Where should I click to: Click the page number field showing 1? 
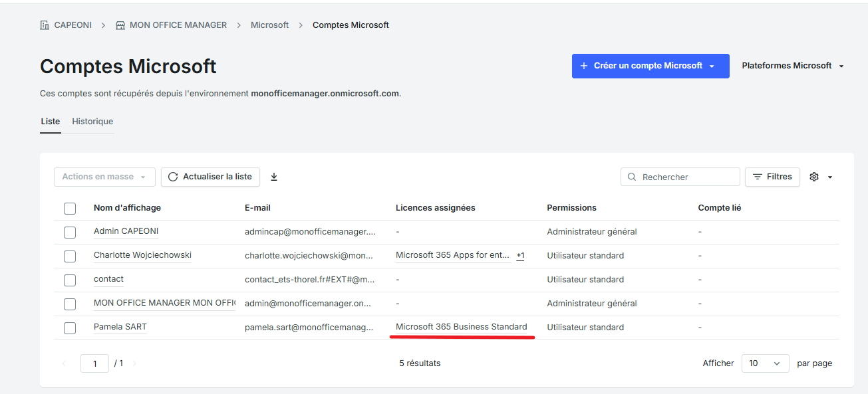tap(94, 363)
